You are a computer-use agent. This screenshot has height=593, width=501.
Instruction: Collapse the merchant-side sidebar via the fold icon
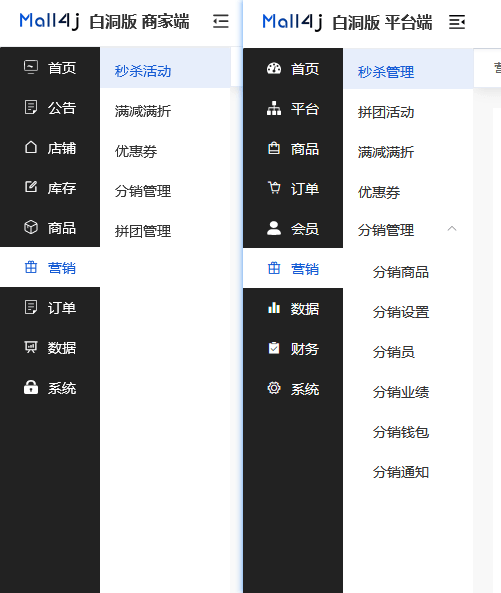(x=221, y=21)
